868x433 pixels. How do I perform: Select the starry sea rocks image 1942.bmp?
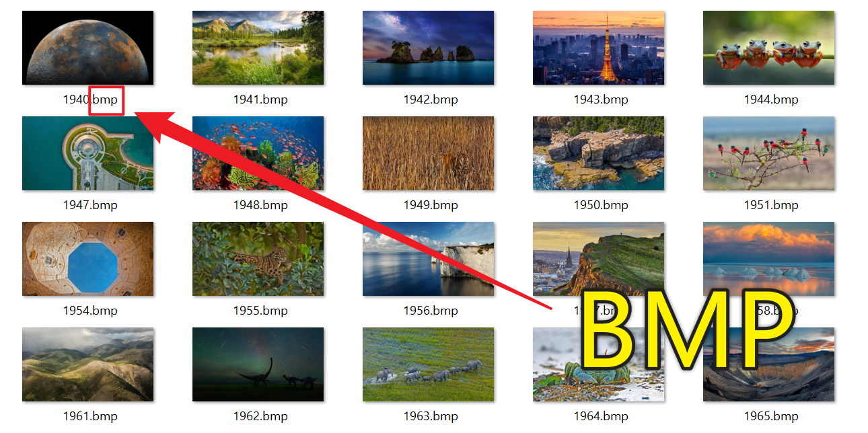click(428, 48)
